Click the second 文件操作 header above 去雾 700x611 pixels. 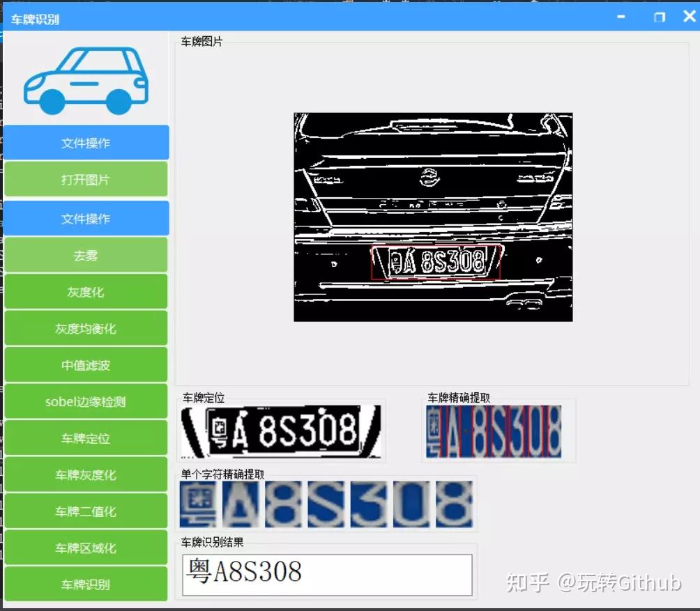click(x=86, y=219)
